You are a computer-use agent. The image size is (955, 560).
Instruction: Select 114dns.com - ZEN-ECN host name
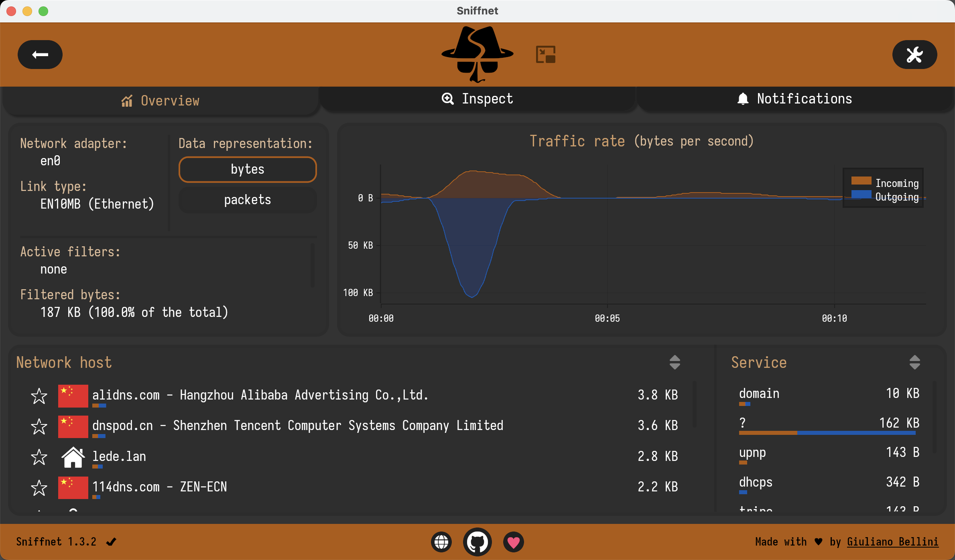[x=160, y=487]
